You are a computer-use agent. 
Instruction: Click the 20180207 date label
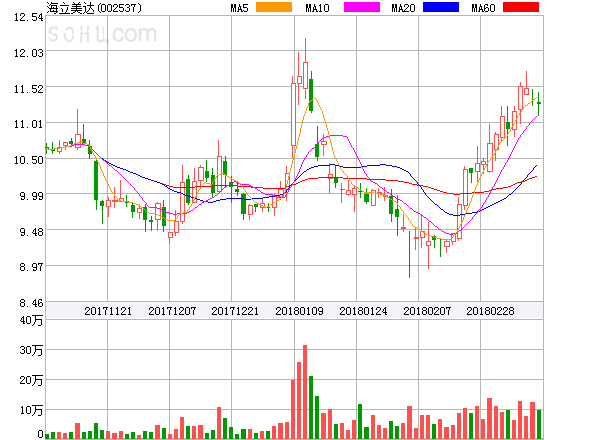pos(427,311)
